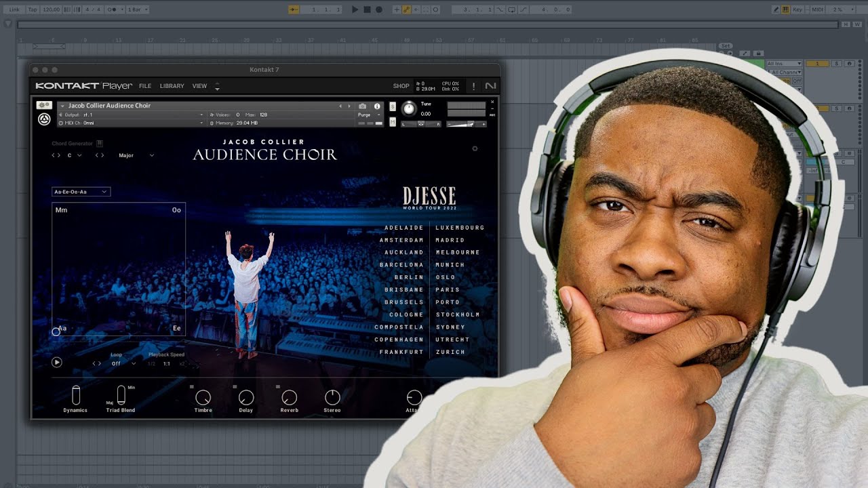
Task: Stop playback in Ableton transport
Action: pyautogui.click(x=367, y=9)
